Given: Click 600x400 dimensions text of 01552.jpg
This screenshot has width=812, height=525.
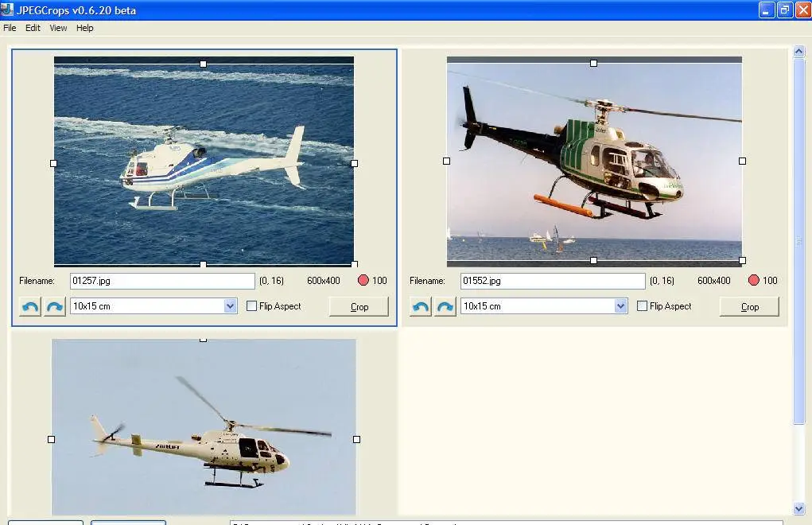Looking at the screenshot, I should click(x=714, y=281).
